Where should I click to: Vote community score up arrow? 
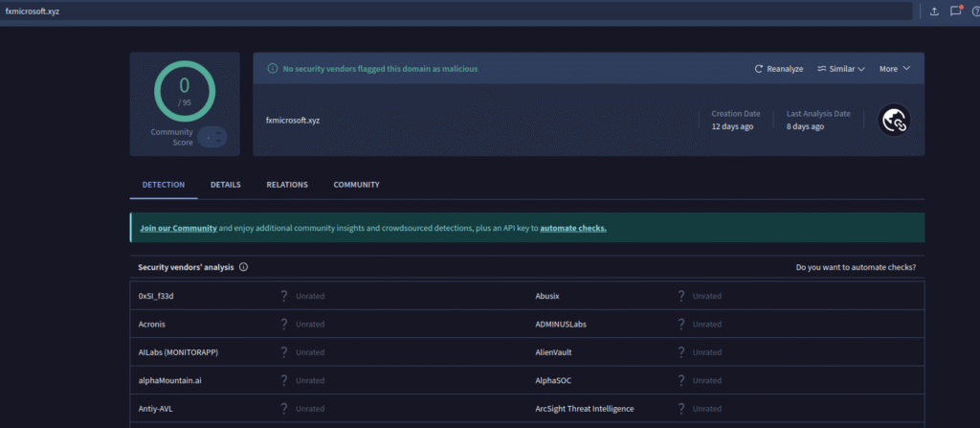pos(218,132)
